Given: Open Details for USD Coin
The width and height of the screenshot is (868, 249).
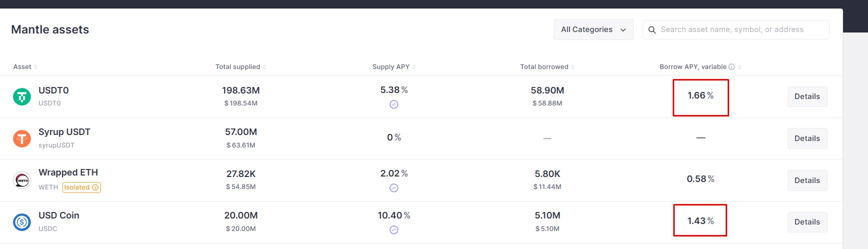Looking at the screenshot, I should (x=807, y=222).
